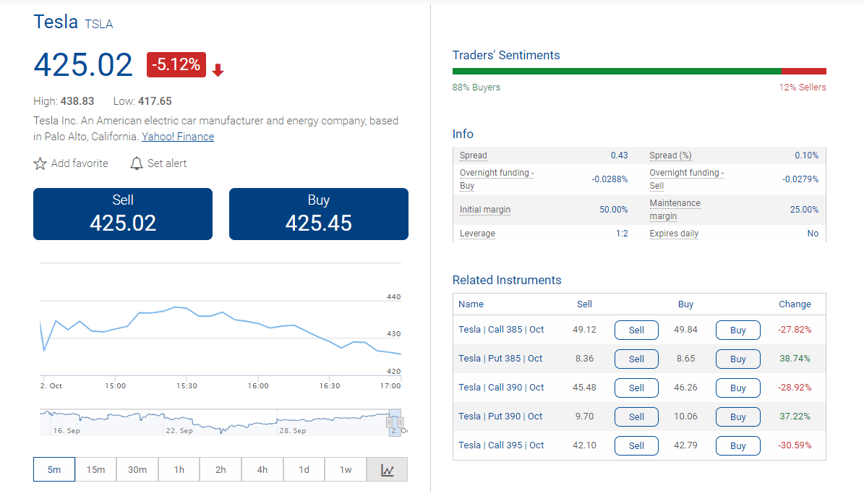Click the Spread (%) info label

[670, 155]
